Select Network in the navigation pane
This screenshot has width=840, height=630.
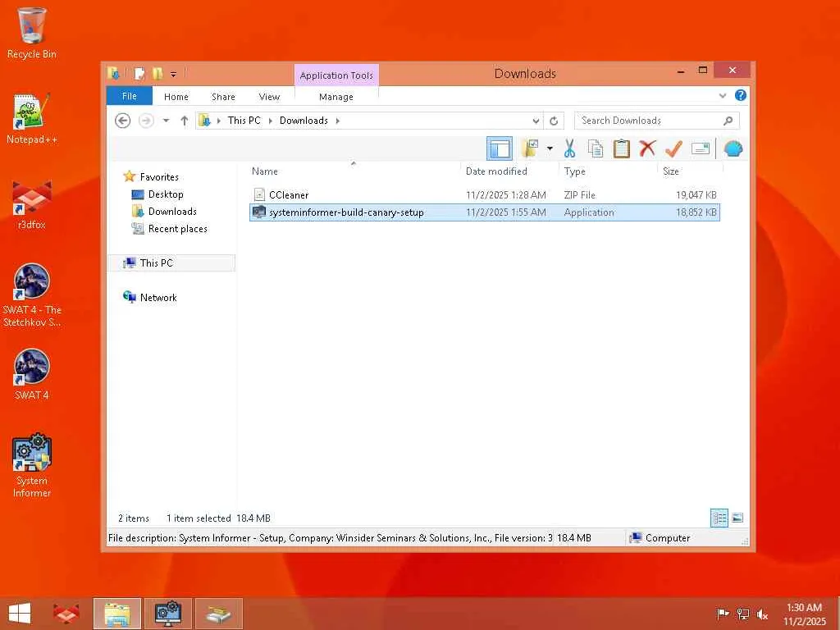[158, 297]
